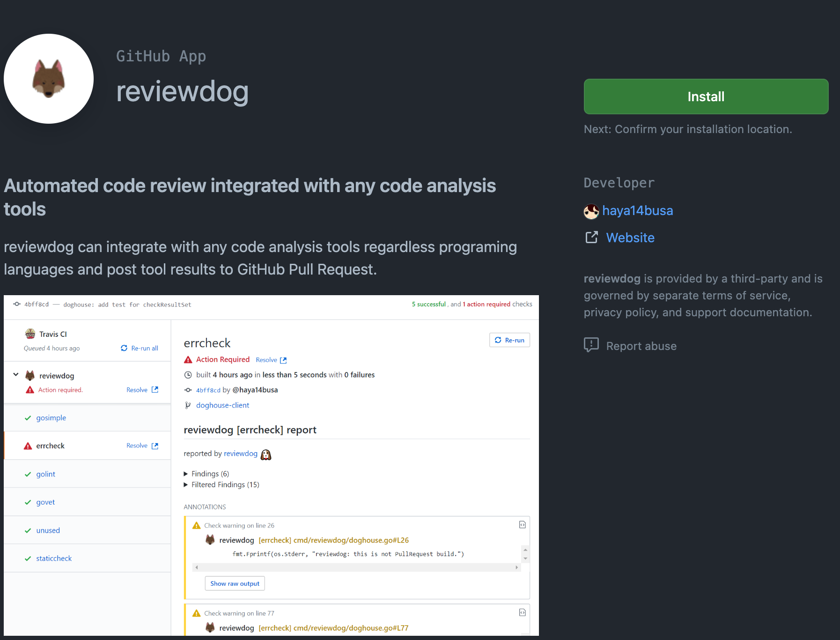Click green checkmark next to gosimple
Image resolution: width=840 pixels, height=640 pixels.
pyautogui.click(x=28, y=418)
